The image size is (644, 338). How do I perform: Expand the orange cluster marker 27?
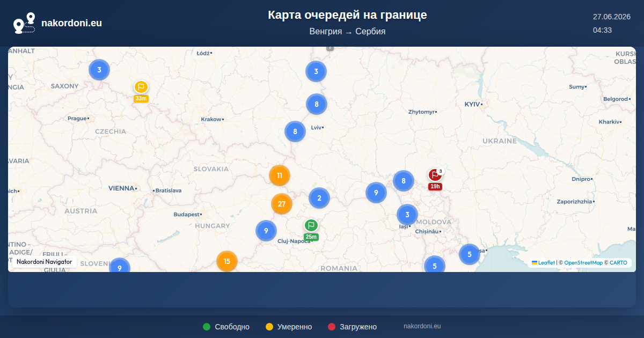[282, 204]
